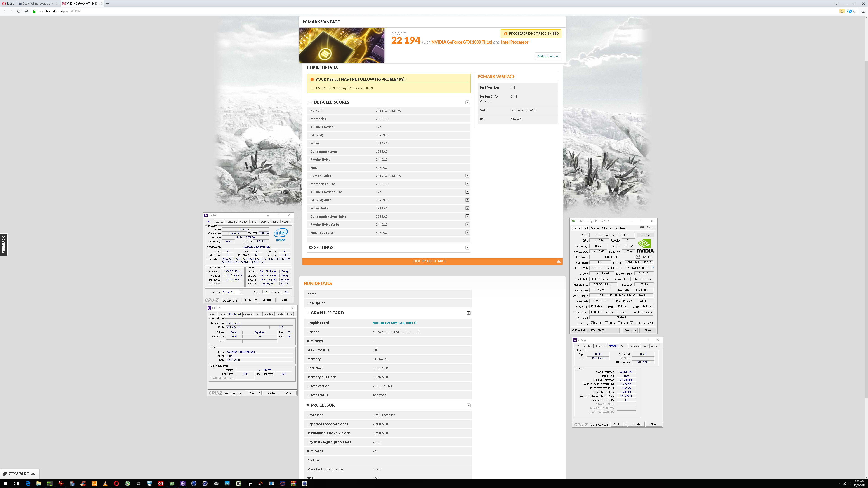Image resolution: width=868 pixels, height=488 pixels.
Task: Open the Speed Dial grid icon
Action: point(26,11)
